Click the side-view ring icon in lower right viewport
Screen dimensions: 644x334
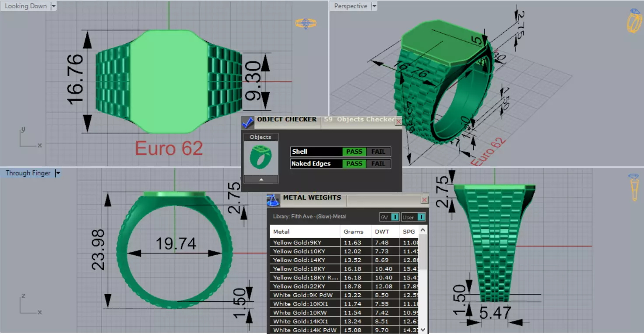click(633, 187)
